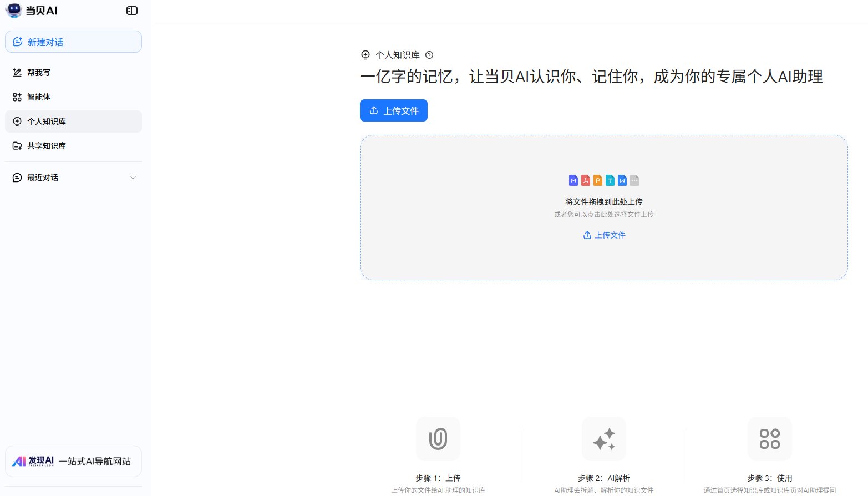Click the help question-mark icon beside 个人知识库
Viewport: 868px width, 496px height.
pos(429,55)
